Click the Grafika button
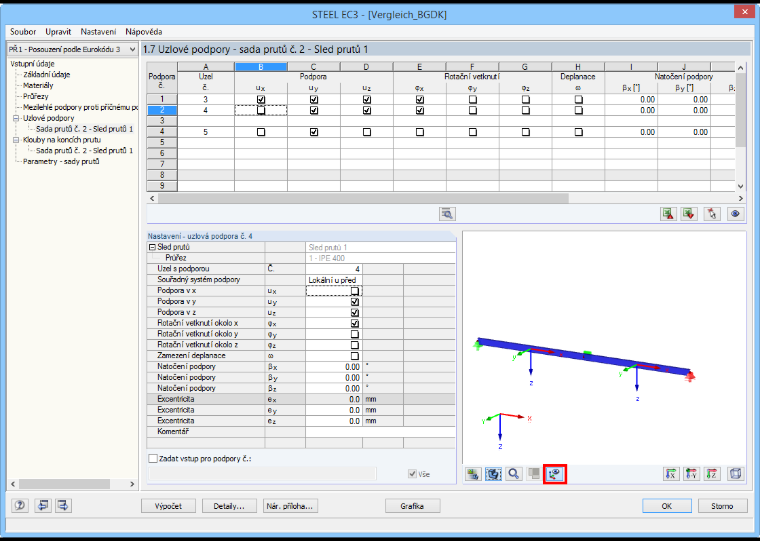This screenshot has height=541, width=760. [412, 506]
